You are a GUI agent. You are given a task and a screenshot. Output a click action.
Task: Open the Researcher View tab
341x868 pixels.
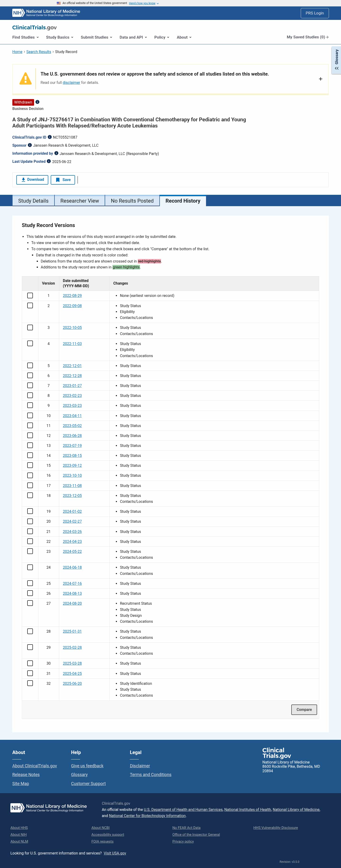[80, 201]
